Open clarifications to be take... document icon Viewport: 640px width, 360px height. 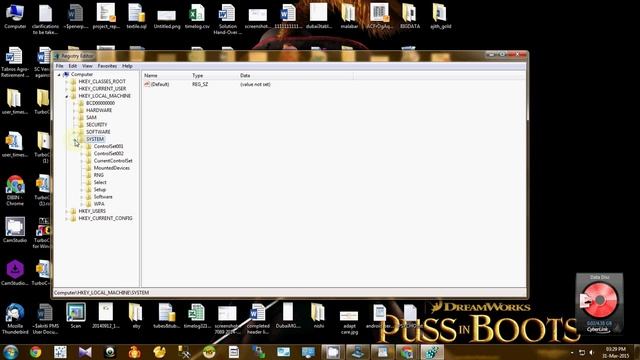pyautogui.click(x=45, y=18)
